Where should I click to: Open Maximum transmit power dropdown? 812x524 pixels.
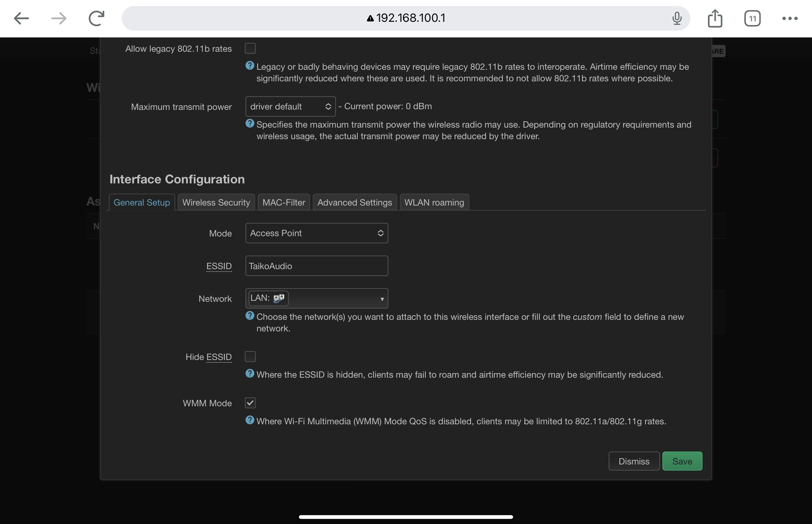pyautogui.click(x=290, y=107)
